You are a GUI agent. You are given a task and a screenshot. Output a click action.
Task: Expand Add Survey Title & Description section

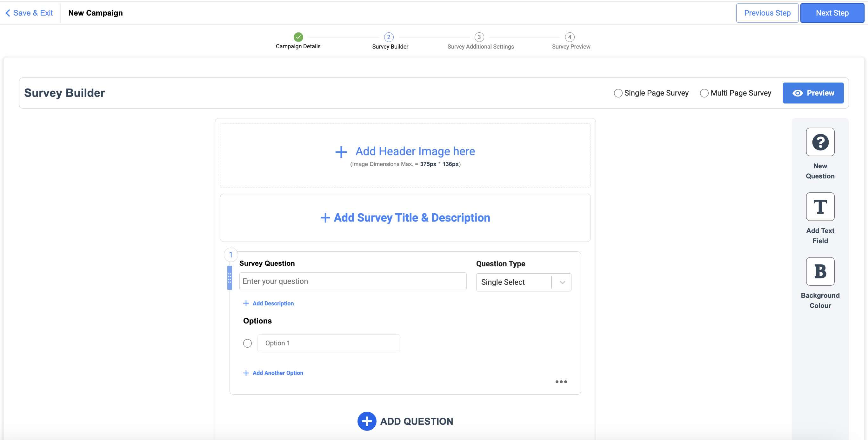405,218
